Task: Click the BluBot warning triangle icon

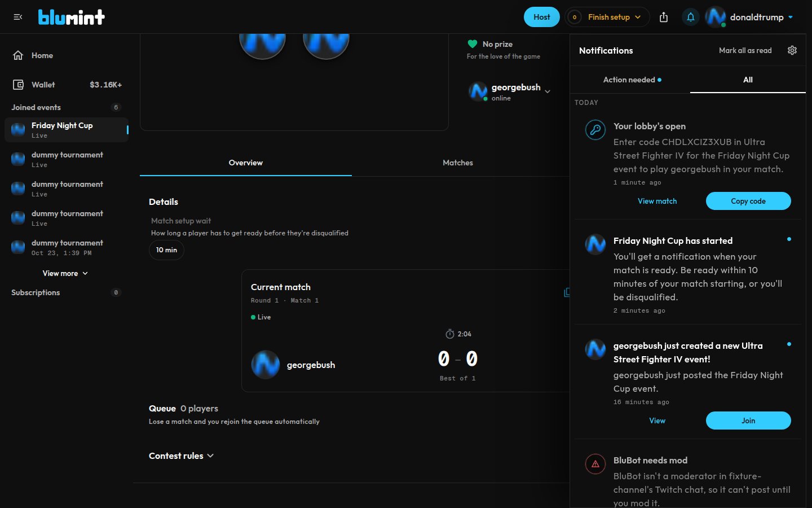Action: click(x=595, y=464)
